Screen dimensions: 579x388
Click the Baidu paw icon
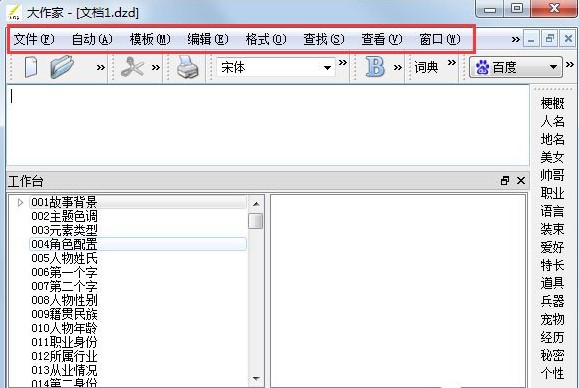click(482, 68)
